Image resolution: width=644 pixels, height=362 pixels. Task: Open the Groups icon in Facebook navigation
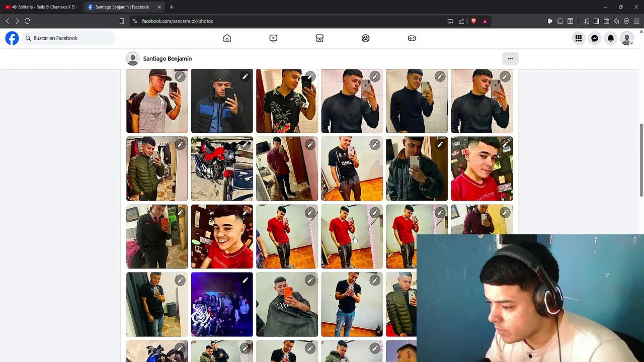pos(366,38)
